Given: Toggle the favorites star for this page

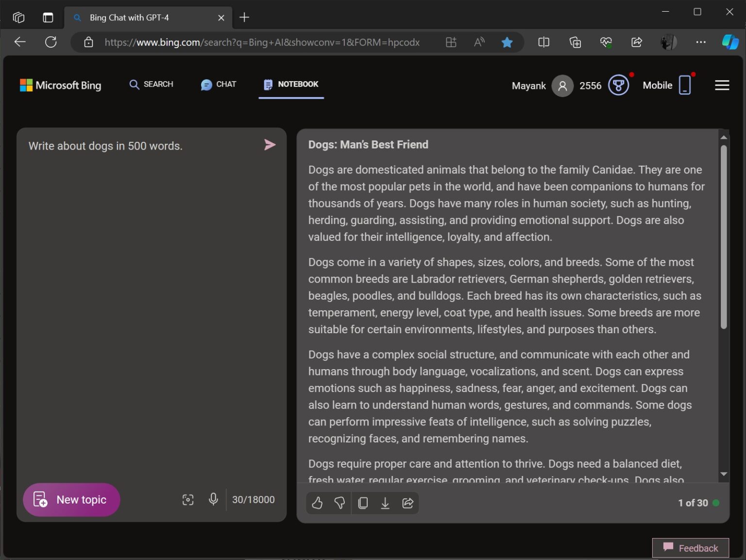Looking at the screenshot, I should 507,42.
